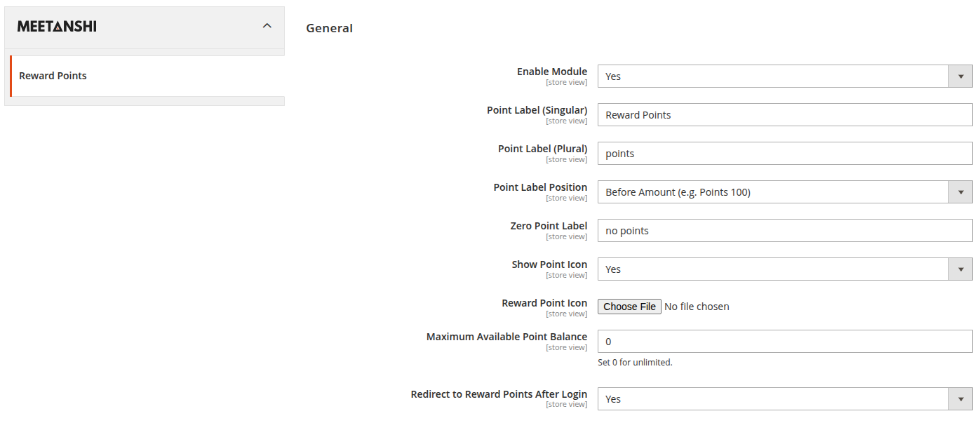Open the Enable Module dropdown arrow
This screenshot has height=423, width=980.
click(960, 76)
